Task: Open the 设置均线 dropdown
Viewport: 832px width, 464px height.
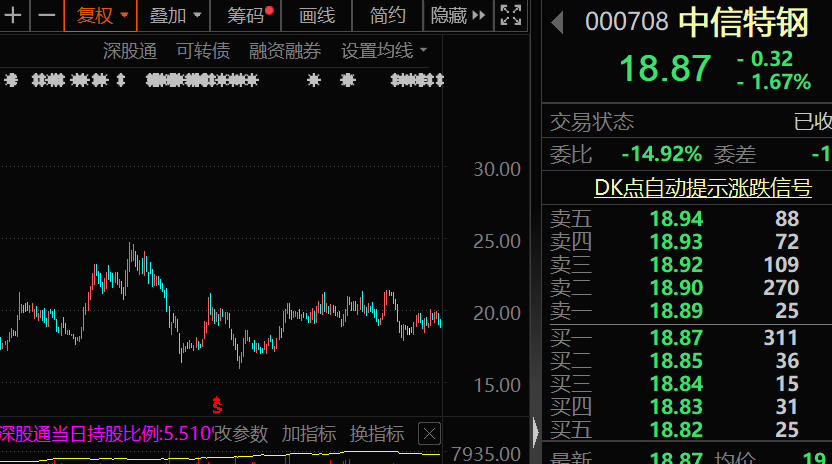Action: coord(384,51)
